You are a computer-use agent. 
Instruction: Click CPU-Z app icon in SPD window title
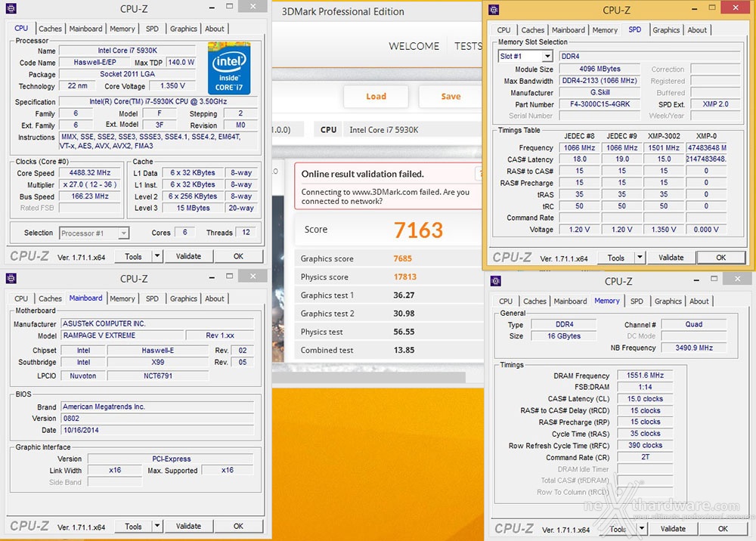pyautogui.click(x=494, y=10)
